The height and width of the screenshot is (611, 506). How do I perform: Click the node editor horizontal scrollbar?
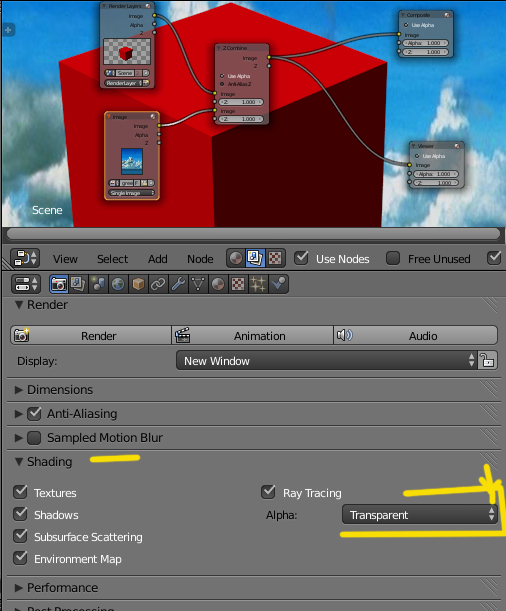pos(253,234)
